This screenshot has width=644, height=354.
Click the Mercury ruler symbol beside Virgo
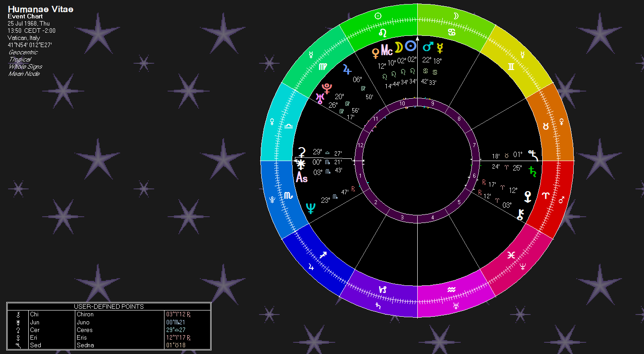point(311,55)
